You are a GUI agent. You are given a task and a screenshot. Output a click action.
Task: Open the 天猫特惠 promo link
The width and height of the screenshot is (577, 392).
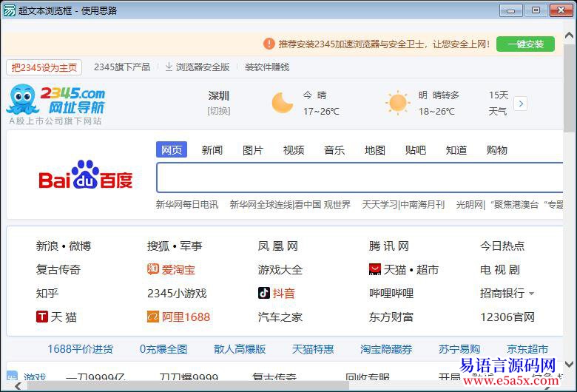(x=313, y=348)
